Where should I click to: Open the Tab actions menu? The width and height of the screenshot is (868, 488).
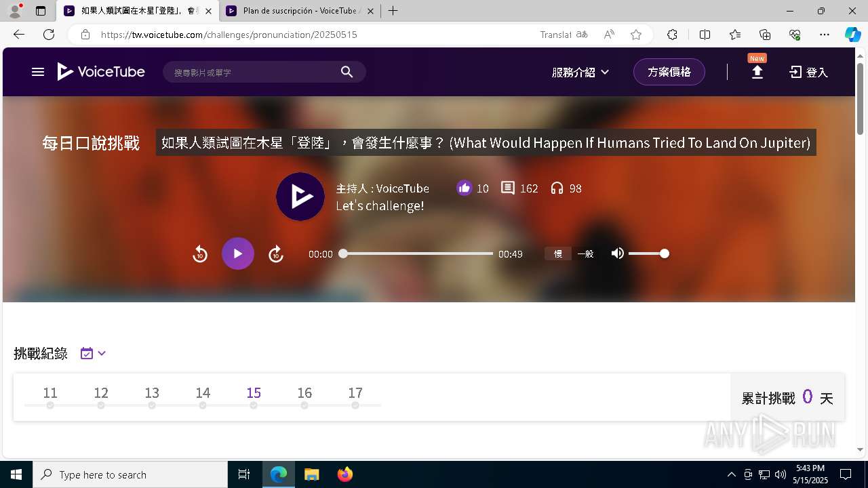tap(41, 11)
